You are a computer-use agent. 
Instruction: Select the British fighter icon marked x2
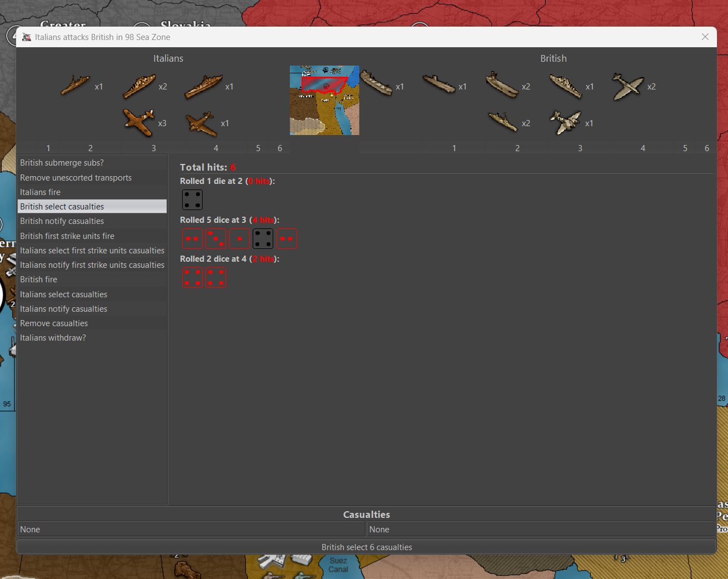(x=627, y=87)
